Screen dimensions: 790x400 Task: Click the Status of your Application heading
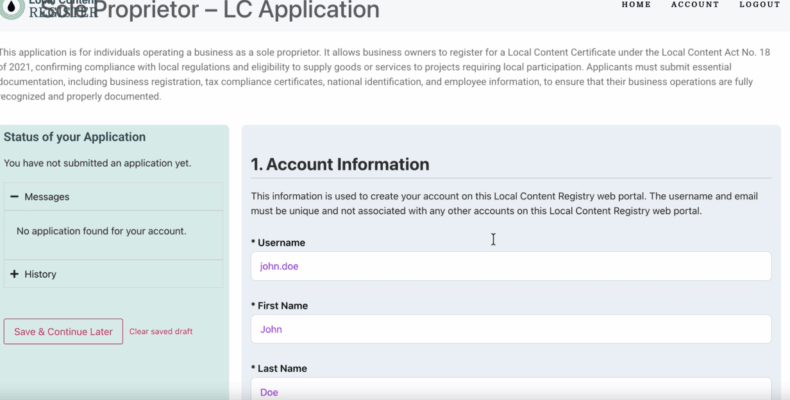click(75, 137)
